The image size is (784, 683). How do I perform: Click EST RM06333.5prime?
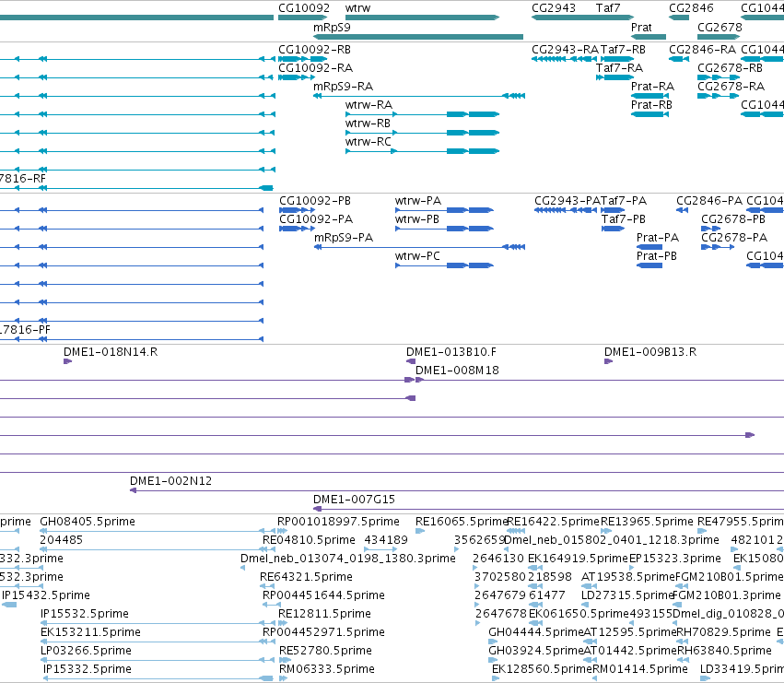pyautogui.click(x=326, y=669)
